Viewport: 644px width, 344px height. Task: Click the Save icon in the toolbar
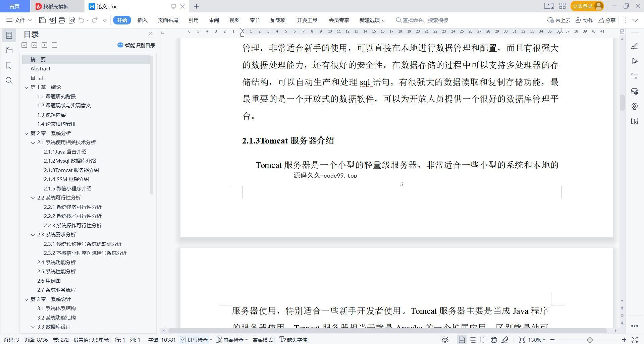pyautogui.click(x=42, y=20)
